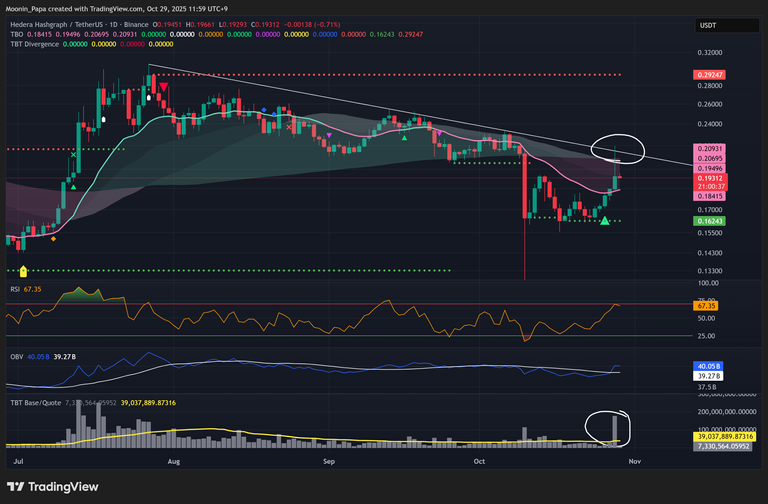Click the blue diamond marker in mid-August
768x504 pixels.
tap(263, 110)
